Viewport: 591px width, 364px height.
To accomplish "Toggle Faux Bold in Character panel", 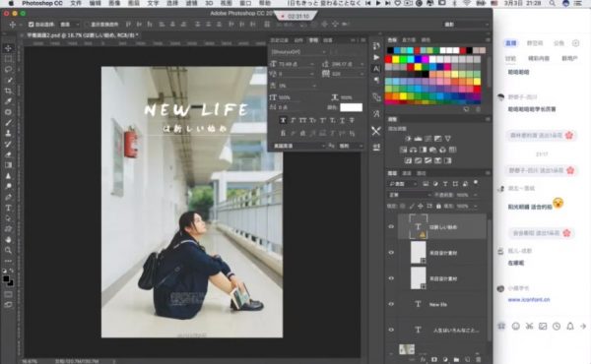I will tap(283, 120).
